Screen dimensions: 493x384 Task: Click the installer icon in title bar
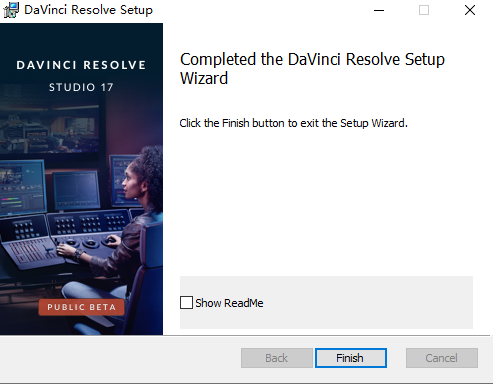click(11, 10)
